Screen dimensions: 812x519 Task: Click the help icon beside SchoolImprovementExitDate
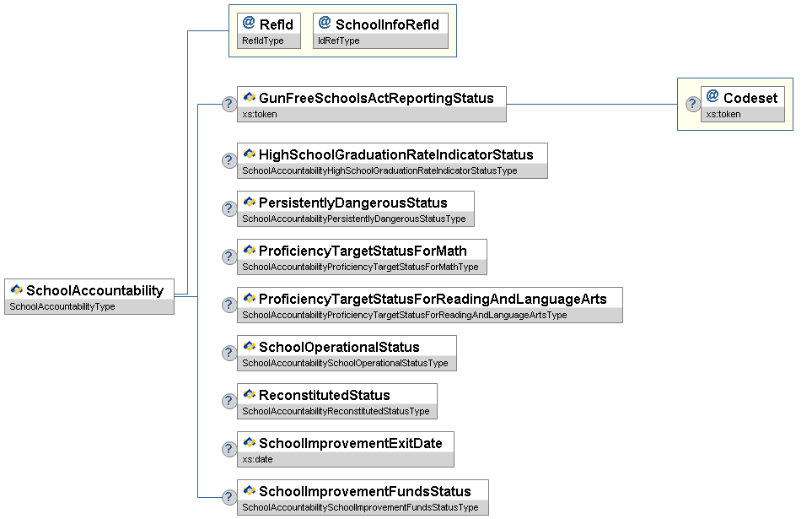click(x=228, y=450)
